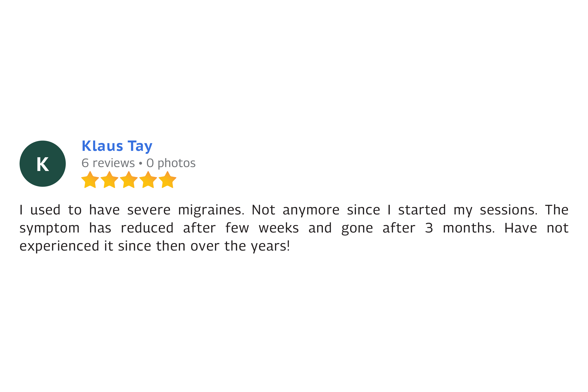Image resolution: width=588 pixels, height=392 pixels.
Task: Select the third rating star
Action: (129, 180)
